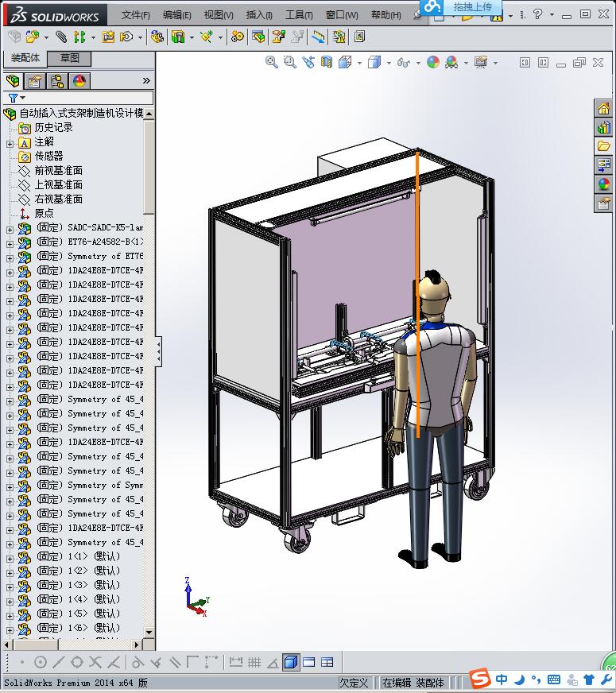
Task: Select the Mate paperclip tool
Action: coord(61,37)
